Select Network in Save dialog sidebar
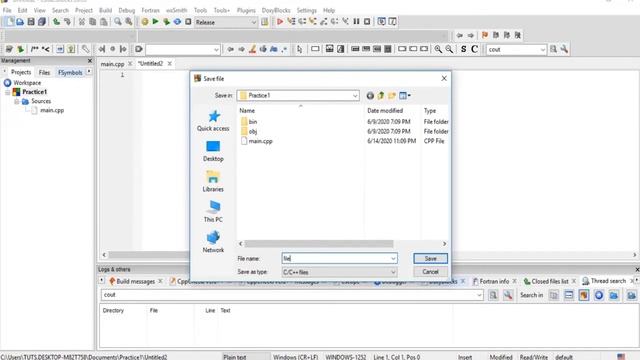 point(213,242)
